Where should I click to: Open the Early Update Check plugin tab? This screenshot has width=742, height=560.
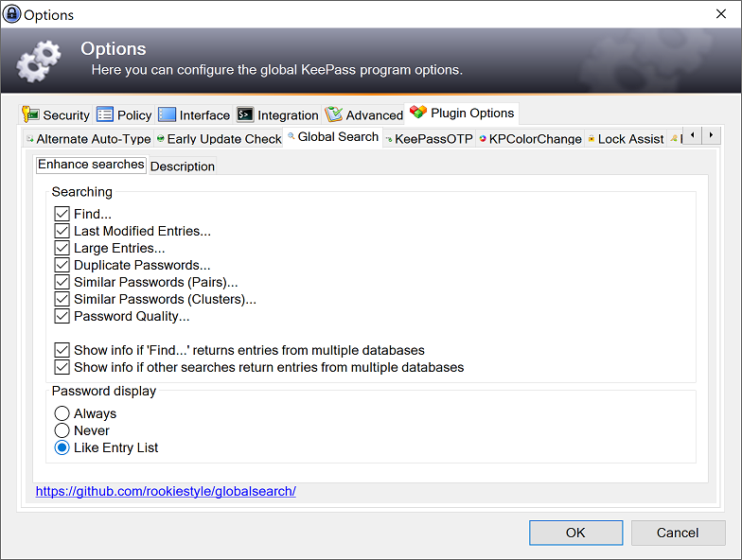pyautogui.click(x=220, y=139)
